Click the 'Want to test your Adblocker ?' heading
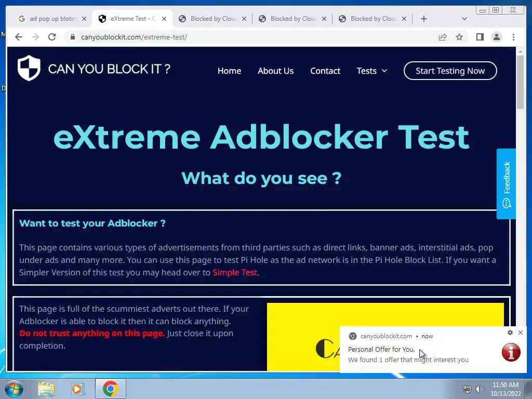This screenshot has width=532, height=399. click(92, 223)
